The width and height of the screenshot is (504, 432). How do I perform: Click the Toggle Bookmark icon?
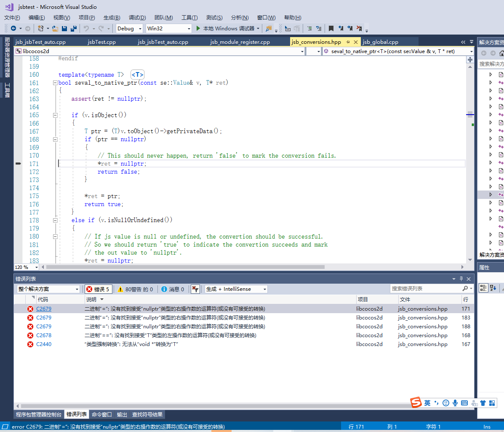(331, 28)
